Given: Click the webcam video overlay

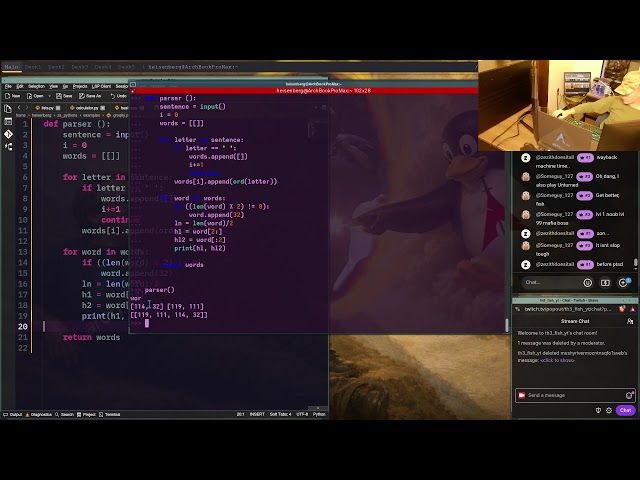Looking at the screenshot, I should (x=559, y=106).
